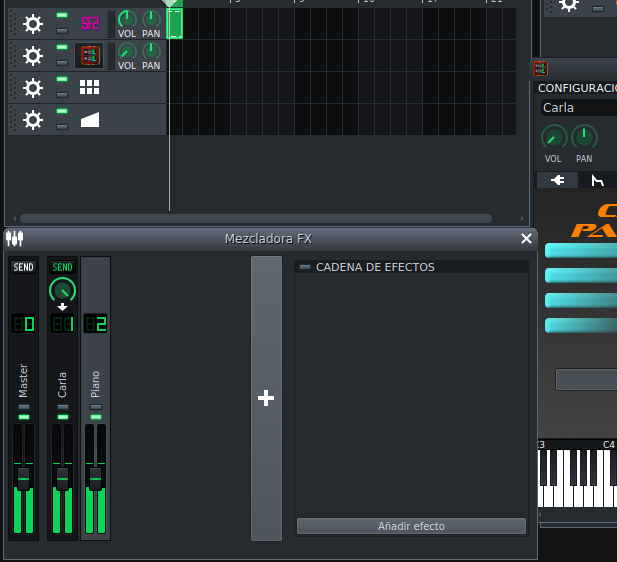The height and width of the screenshot is (562, 617).
Task: Select the green clip on the SF2 track
Action: point(175,24)
